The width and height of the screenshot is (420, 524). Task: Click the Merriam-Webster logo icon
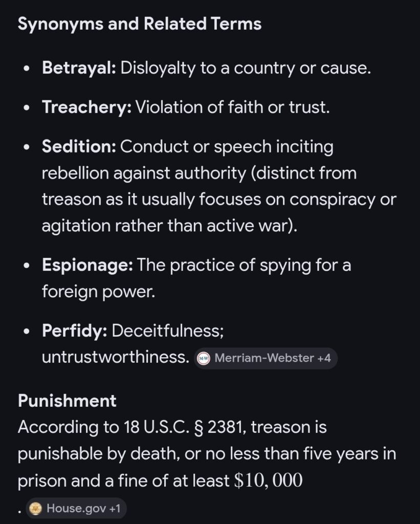pyautogui.click(x=204, y=358)
